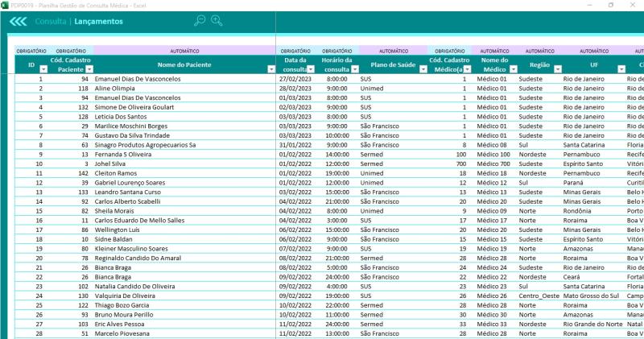The width and height of the screenshot is (644, 339).
Task: Open the Região filter dropdown
Action: point(558,69)
